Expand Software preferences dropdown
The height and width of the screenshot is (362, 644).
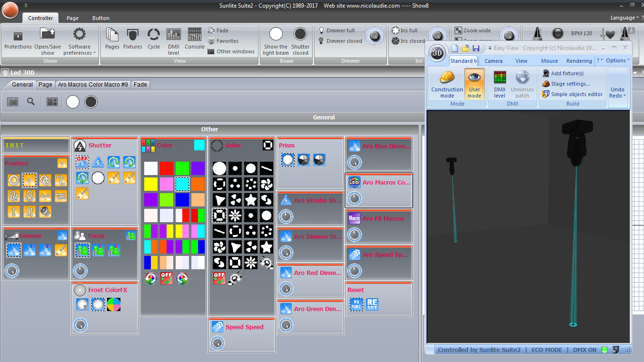[x=79, y=49]
